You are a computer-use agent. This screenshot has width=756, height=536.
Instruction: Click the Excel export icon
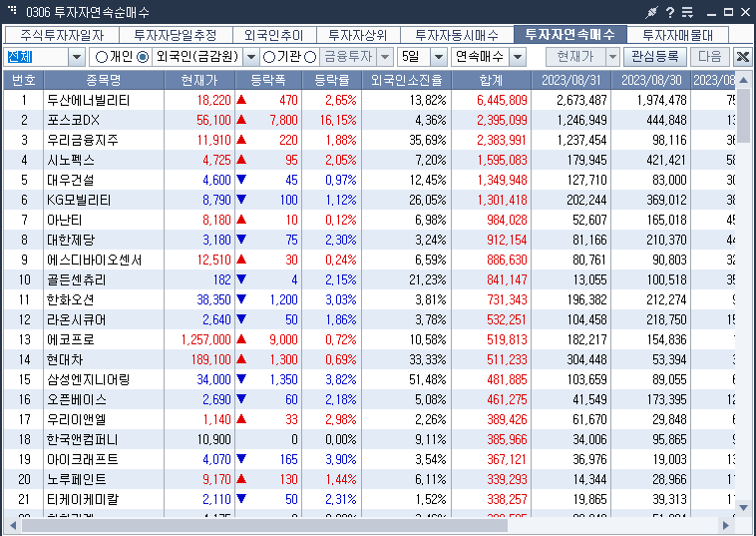click(742, 57)
